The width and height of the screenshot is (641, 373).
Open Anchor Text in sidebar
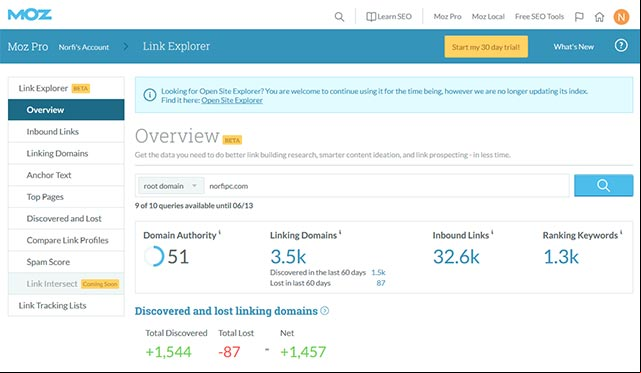[x=66, y=175]
